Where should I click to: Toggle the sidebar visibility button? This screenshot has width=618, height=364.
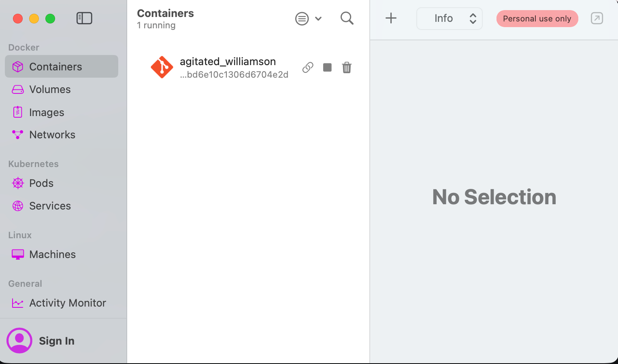(x=84, y=18)
